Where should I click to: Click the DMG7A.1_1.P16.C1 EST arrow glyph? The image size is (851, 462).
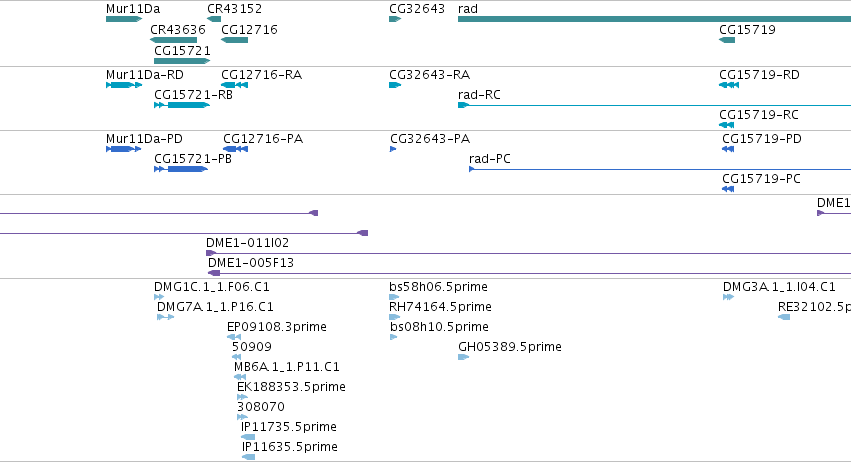(166, 317)
